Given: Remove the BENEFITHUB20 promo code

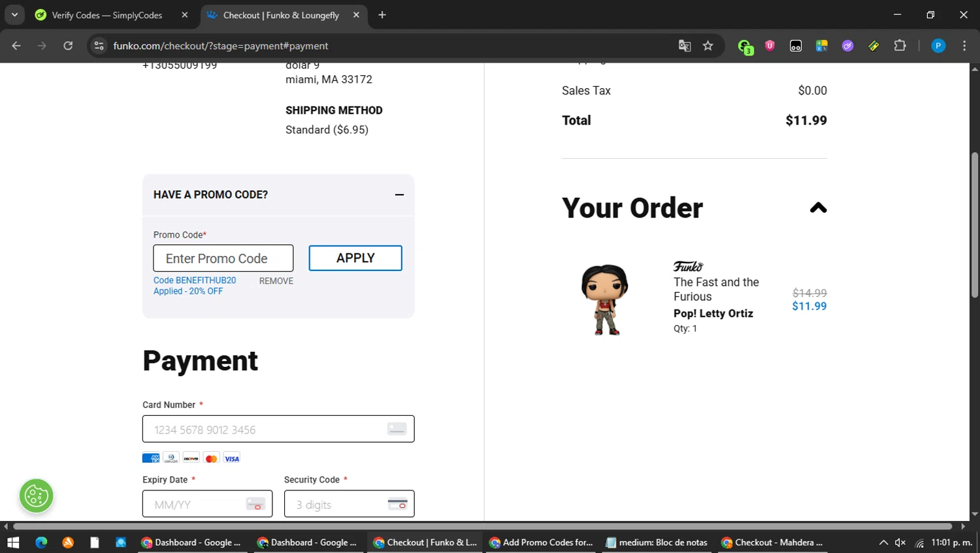Looking at the screenshot, I should 276,281.
